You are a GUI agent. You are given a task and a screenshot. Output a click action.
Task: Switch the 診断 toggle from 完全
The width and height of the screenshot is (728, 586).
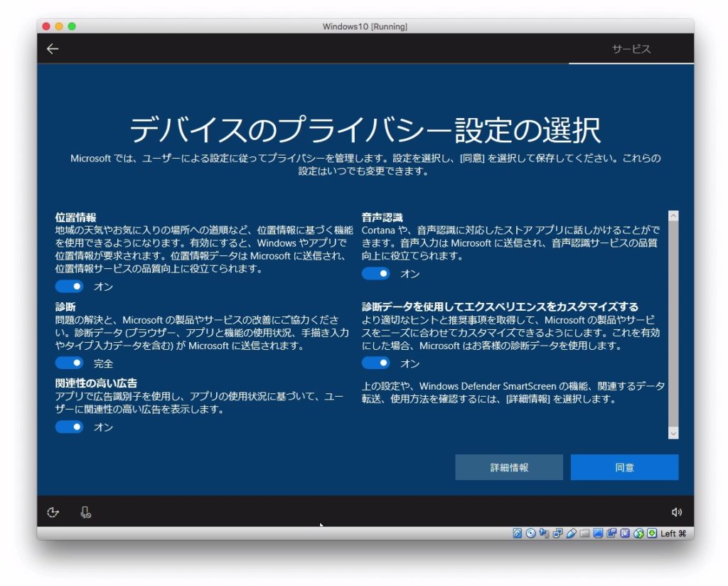tap(69, 363)
